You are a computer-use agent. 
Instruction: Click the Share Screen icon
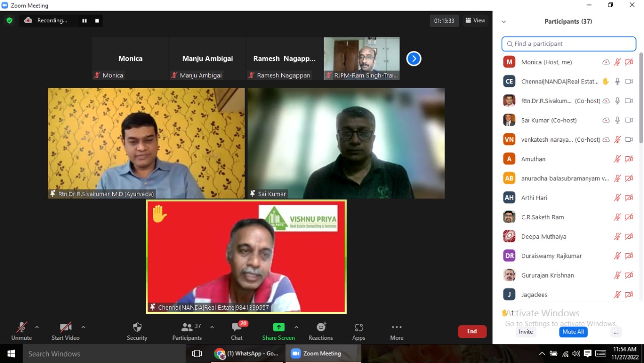coord(279,327)
